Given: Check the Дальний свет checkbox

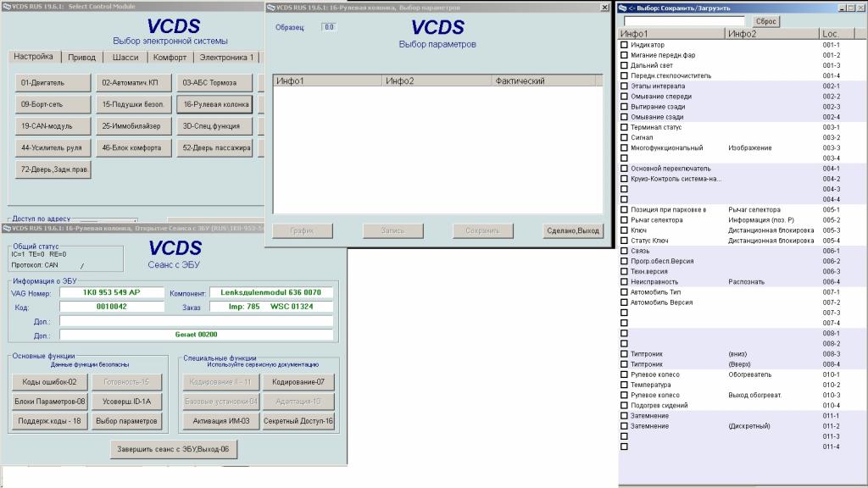Looking at the screenshot, I should coord(624,65).
